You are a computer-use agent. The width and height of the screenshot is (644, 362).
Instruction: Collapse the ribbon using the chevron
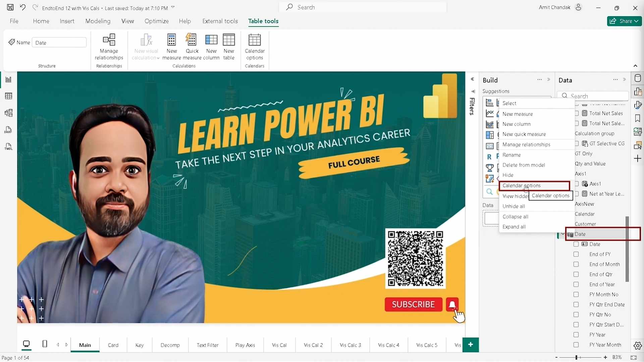click(636, 66)
